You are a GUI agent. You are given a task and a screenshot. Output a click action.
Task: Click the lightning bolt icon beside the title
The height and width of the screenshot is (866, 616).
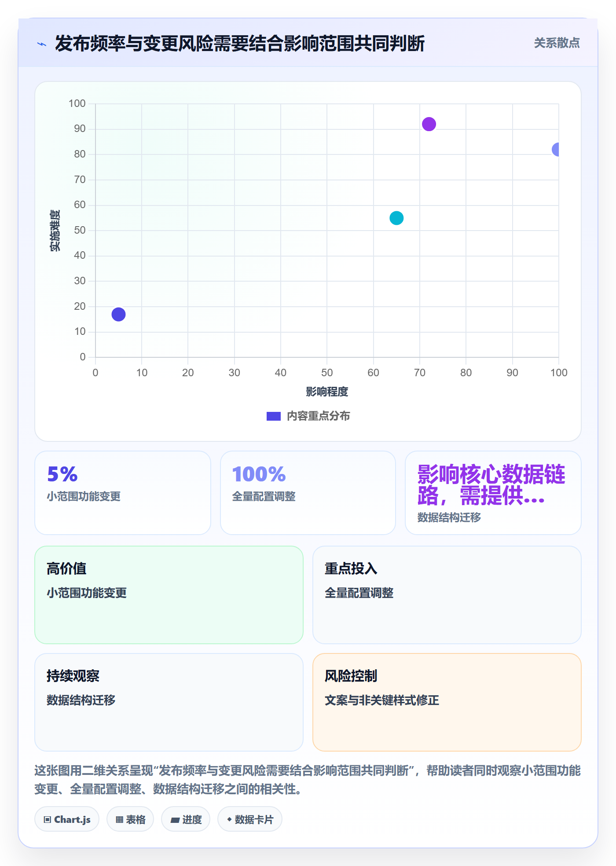pos(42,44)
